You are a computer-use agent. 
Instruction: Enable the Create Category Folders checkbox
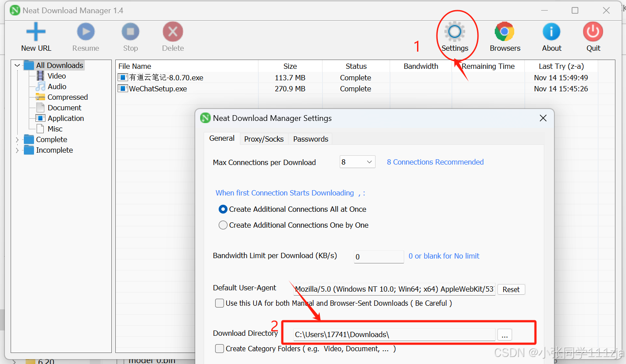(220, 349)
